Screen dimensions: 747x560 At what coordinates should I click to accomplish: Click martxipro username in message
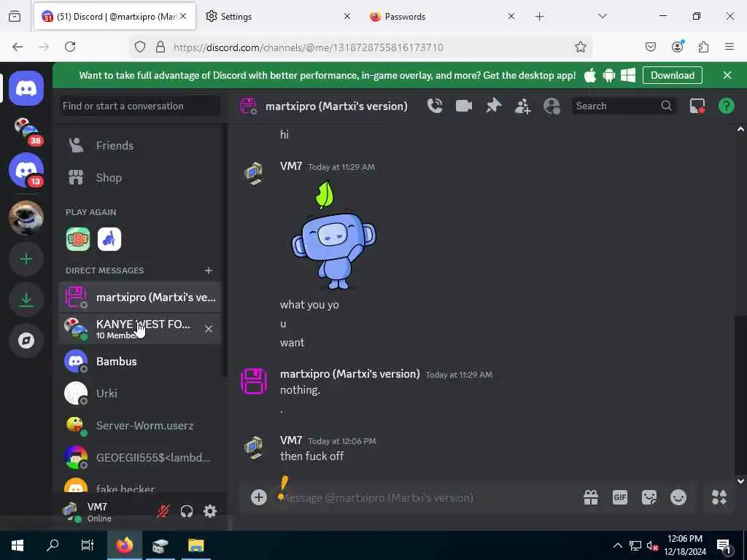tap(349, 374)
